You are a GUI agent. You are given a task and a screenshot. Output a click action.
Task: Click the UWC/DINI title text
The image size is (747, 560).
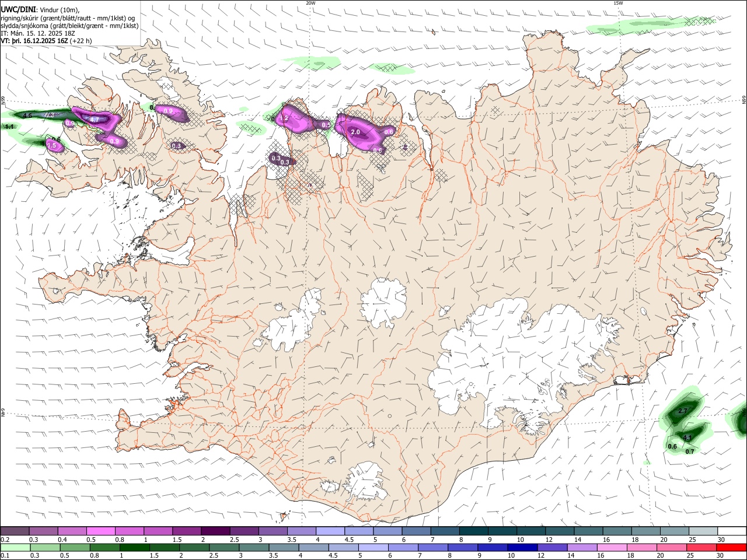point(18,9)
